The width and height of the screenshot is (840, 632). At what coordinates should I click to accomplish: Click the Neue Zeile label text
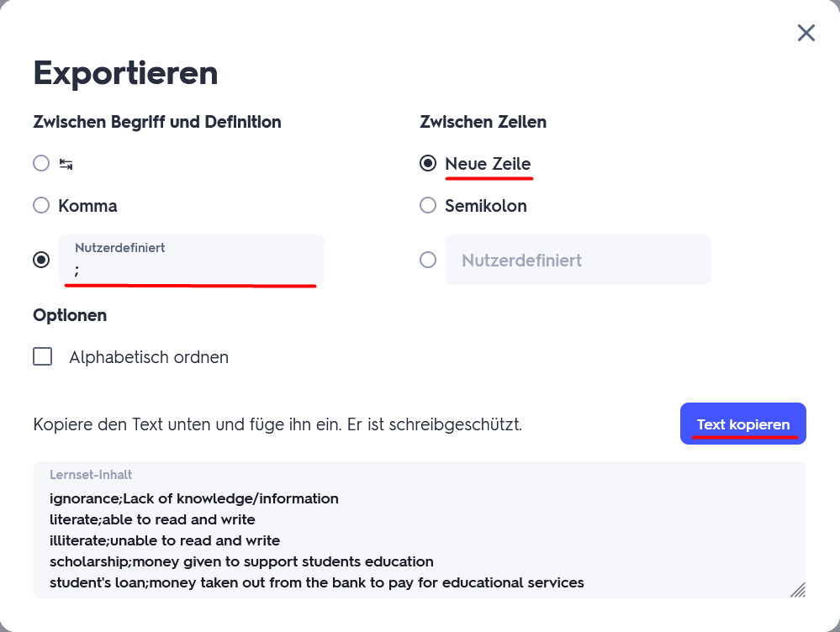(488, 163)
